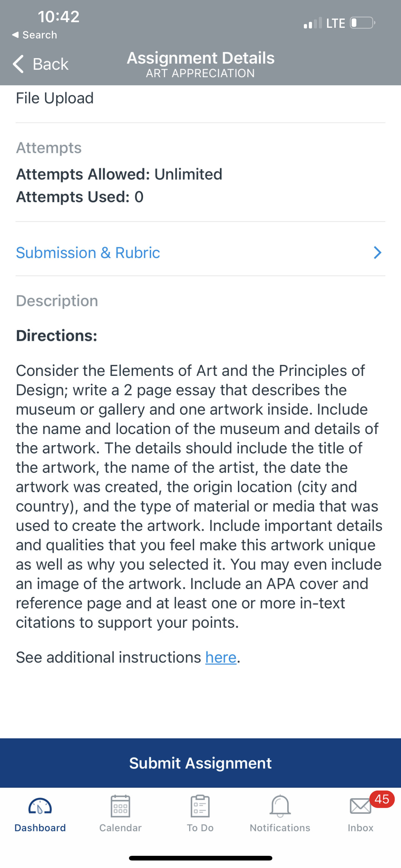Viewport: 401px width, 868px height.
Task: Tap the To Do clipboard icon
Action: [x=200, y=806]
